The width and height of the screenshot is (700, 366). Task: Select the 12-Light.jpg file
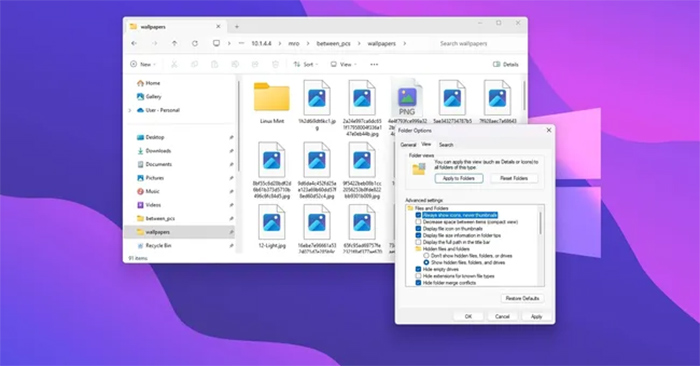coord(272,226)
